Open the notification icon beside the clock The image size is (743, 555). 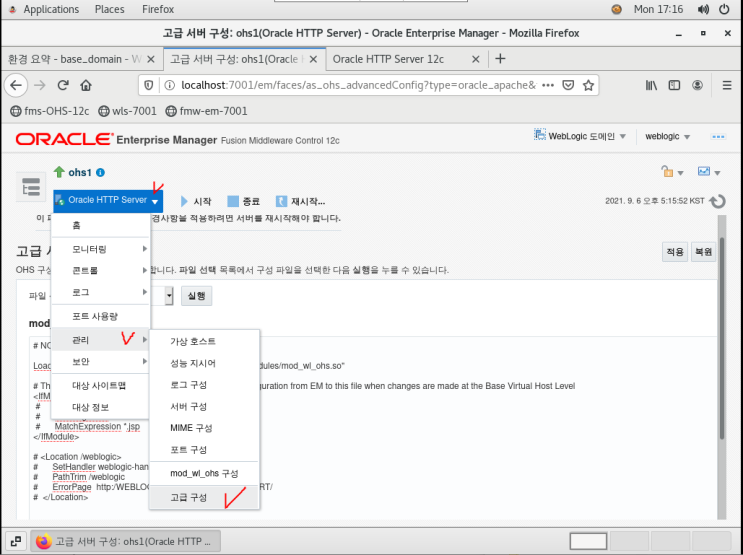point(616,9)
